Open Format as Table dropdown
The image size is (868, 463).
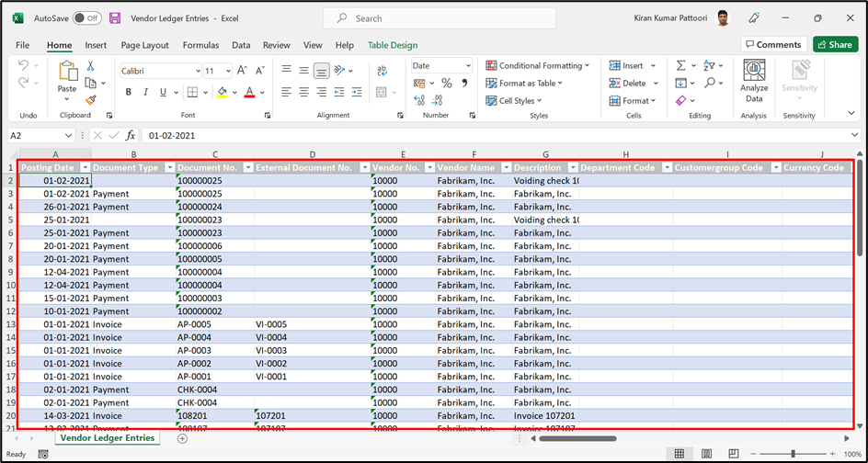[524, 83]
